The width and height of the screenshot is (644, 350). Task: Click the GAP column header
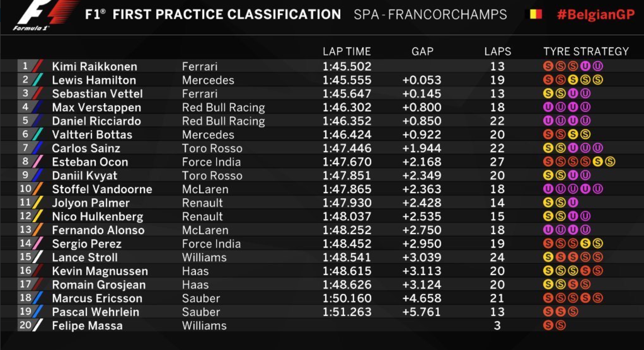click(x=422, y=51)
